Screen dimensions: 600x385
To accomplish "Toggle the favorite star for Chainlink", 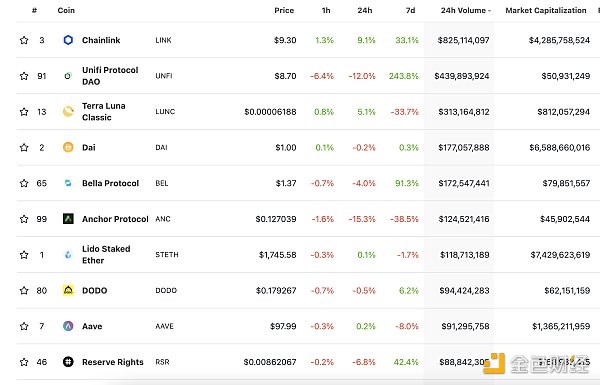I will pyautogui.click(x=24, y=40).
